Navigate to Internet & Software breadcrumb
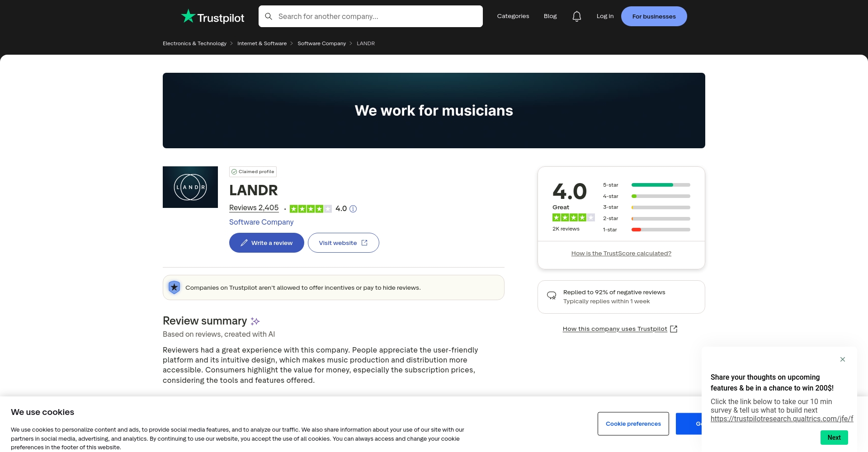This screenshot has width=868, height=452. [262, 43]
